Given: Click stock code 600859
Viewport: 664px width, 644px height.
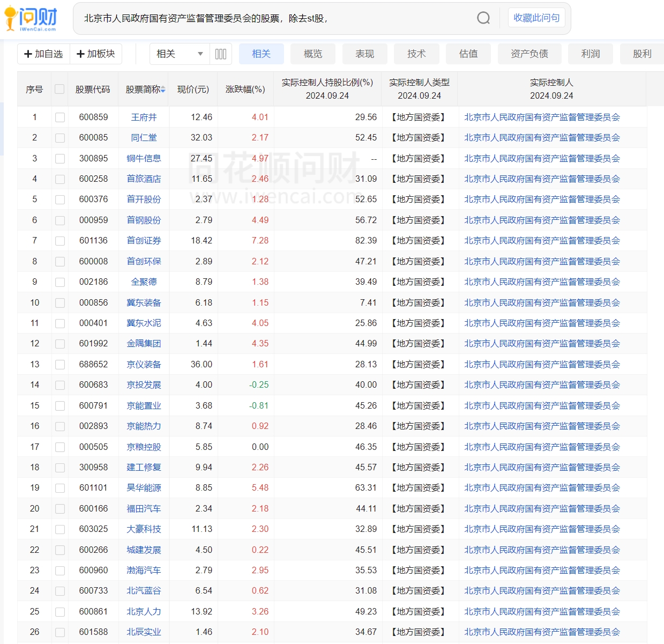Looking at the screenshot, I should pyautogui.click(x=94, y=117).
